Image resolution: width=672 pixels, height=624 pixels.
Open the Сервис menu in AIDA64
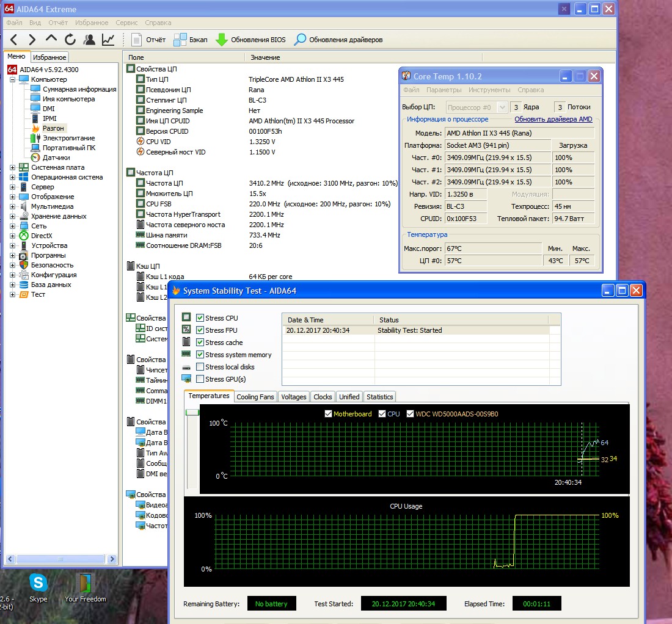pos(126,23)
